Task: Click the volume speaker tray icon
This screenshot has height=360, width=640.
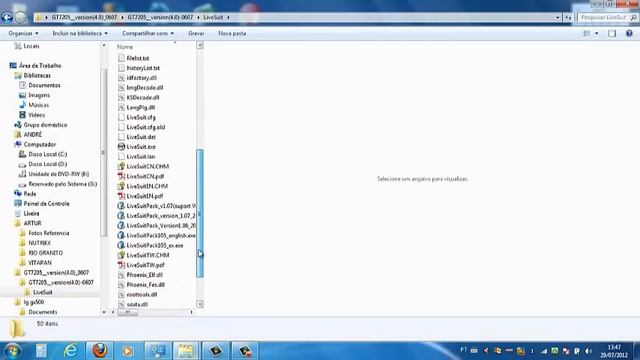Action: (589, 351)
